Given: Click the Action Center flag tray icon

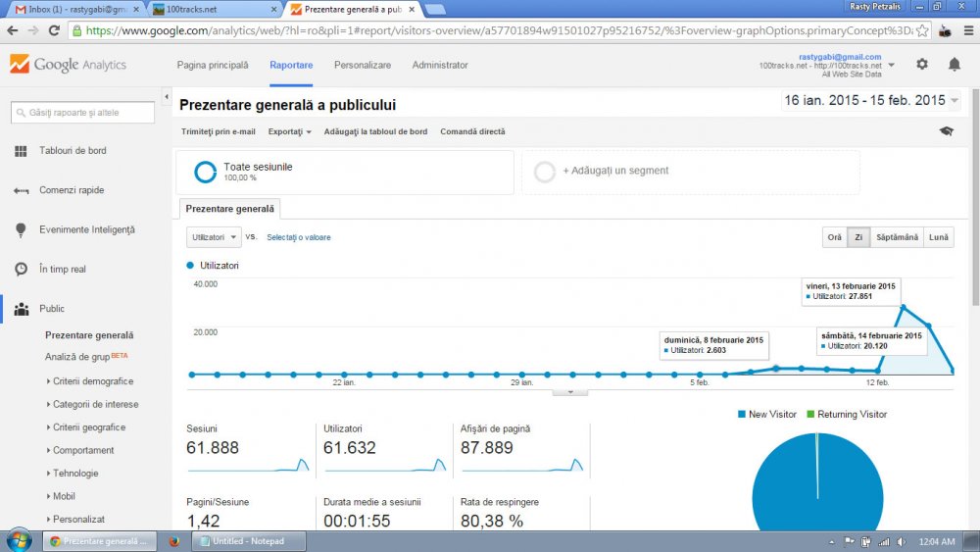Looking at the screenshot, I should (850, 542).
